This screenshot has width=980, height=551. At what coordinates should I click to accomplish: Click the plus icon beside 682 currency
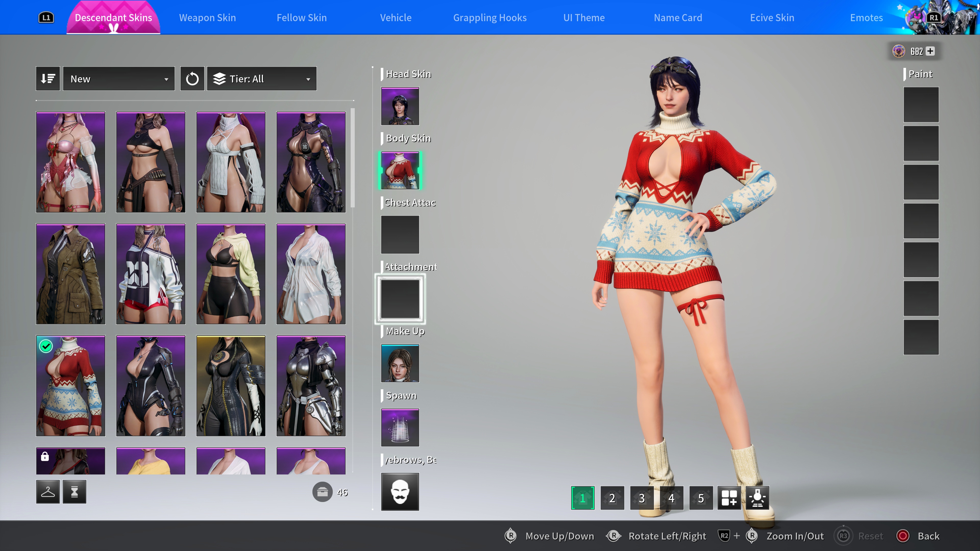(930, 51)
